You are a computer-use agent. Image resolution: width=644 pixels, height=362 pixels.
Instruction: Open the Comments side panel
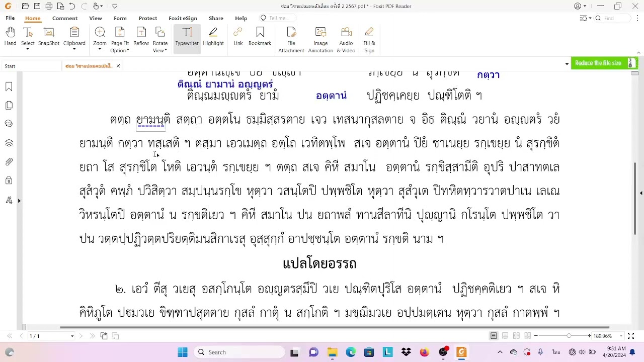click(x=9, y=124)
